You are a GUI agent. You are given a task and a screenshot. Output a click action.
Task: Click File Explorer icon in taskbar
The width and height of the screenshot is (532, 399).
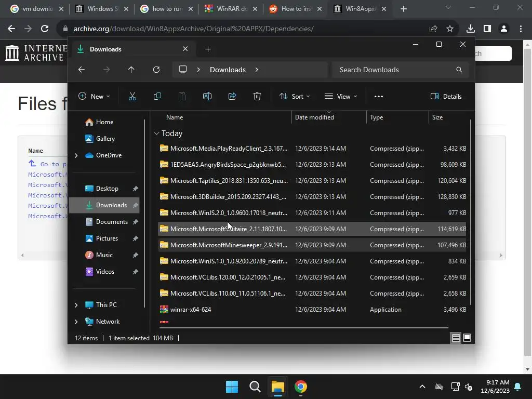point(277,387)
